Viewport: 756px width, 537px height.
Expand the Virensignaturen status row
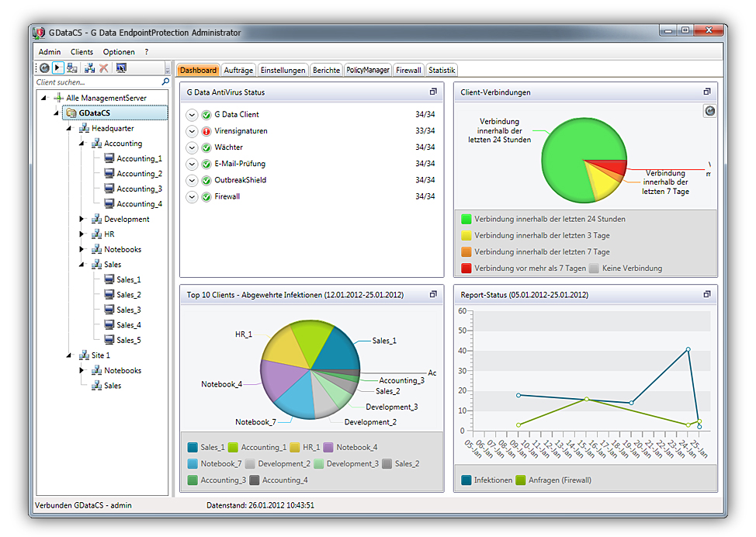tap(192, 131)
